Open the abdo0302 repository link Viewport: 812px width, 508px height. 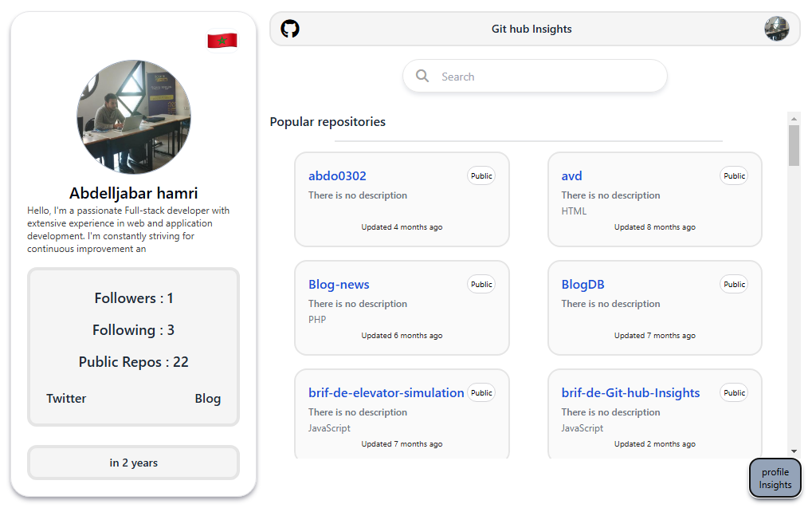tap(337, 175)
